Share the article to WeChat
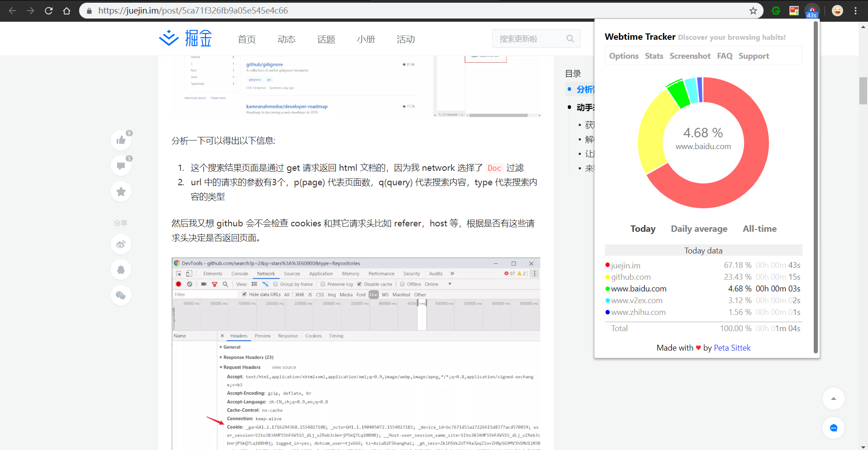Screen dimensions: 868x450 pyautogui.click(x=121, y=295)
